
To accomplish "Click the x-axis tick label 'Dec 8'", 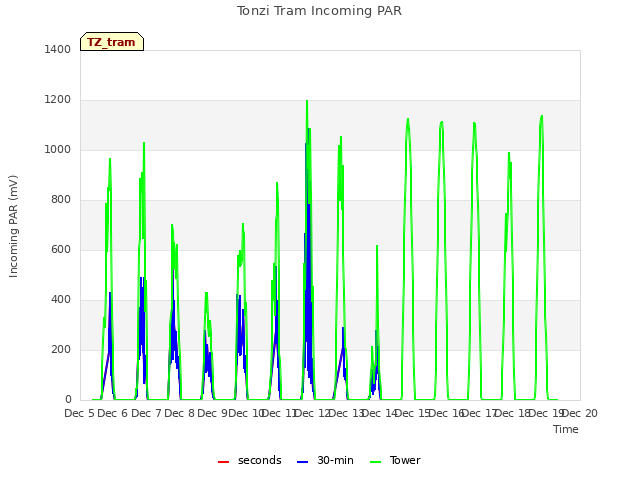I will tap(179, 413).
